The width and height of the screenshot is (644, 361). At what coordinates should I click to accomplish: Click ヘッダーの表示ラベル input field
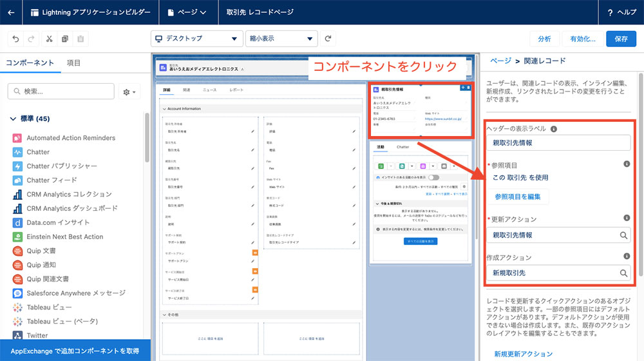tap(558, 143)
